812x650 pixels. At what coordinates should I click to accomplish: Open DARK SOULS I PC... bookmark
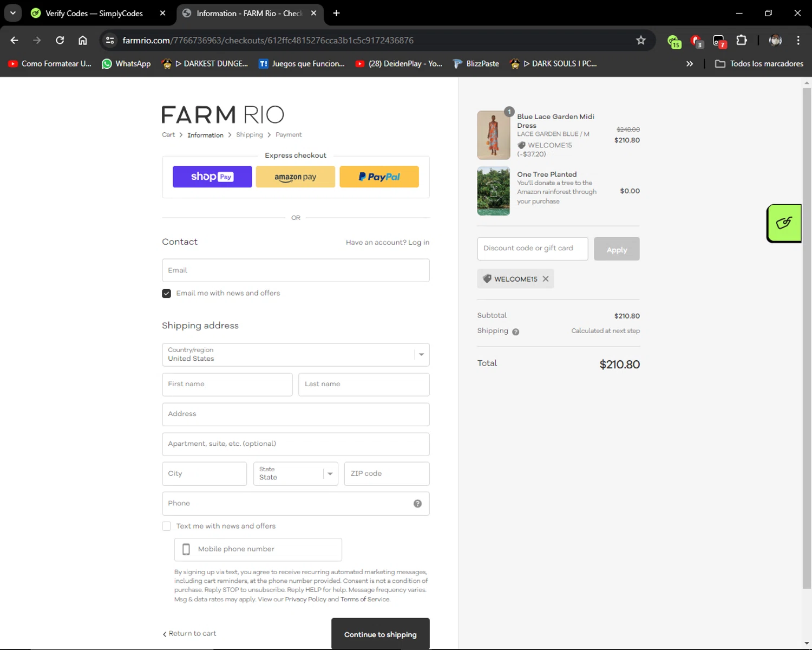tap(553, 63)
